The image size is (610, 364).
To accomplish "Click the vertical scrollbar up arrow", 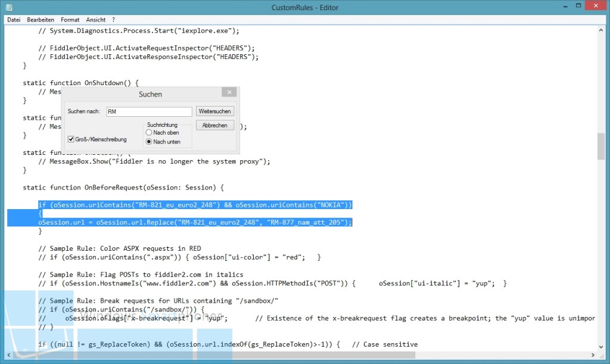I will pyautogui.click(x=601, y=30).
